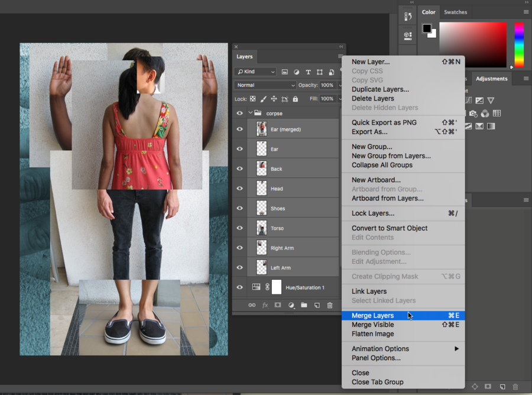This screenshot has height=395, width=532.
Task: Click the foreground color swatch
Action: click(x=427, y=28)
